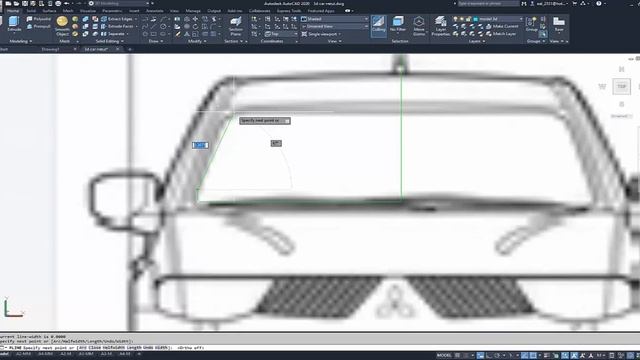Open the Unsaved View dropdown
640x360 pixels.
(x=335, y=26)
